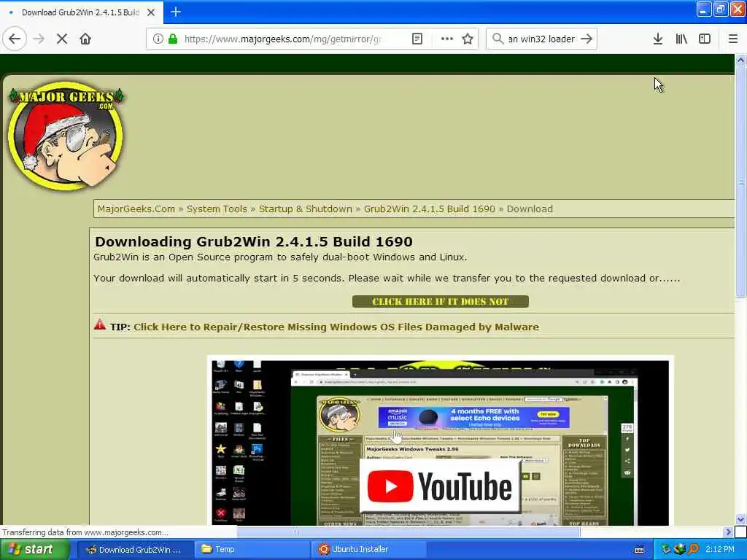Bookmark this page with the star
Viewport: 747px width, 560px height.
coord(468,39)
